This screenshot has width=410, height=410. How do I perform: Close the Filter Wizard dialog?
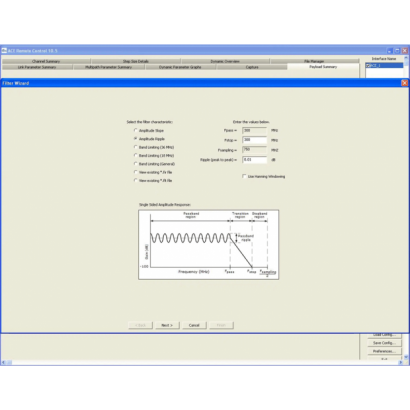[404, 83]
